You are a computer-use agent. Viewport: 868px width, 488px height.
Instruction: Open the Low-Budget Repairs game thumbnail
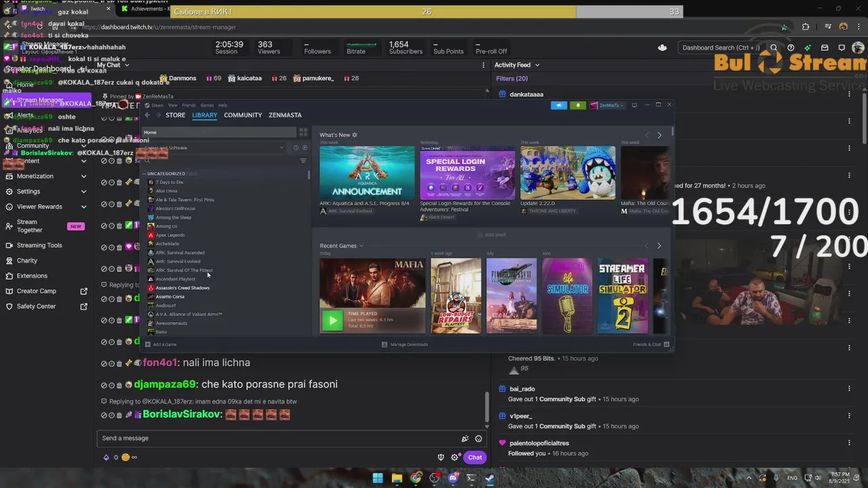(x=456, y=296)
